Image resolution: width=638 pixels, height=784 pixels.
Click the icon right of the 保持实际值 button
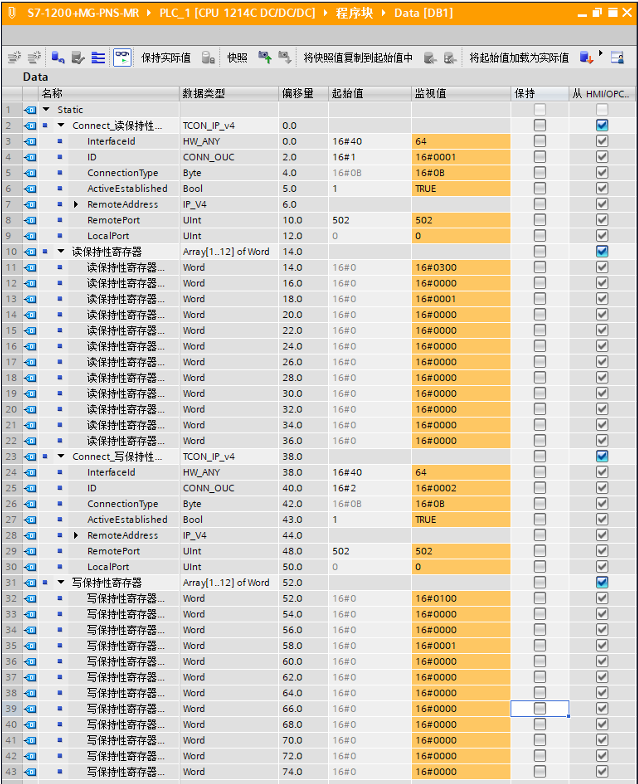click(208, 58)
